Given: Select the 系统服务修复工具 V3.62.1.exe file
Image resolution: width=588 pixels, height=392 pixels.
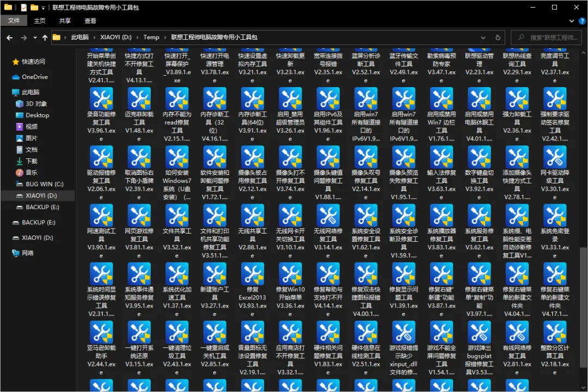Looking at the screenshot, I should click(479, 231).
